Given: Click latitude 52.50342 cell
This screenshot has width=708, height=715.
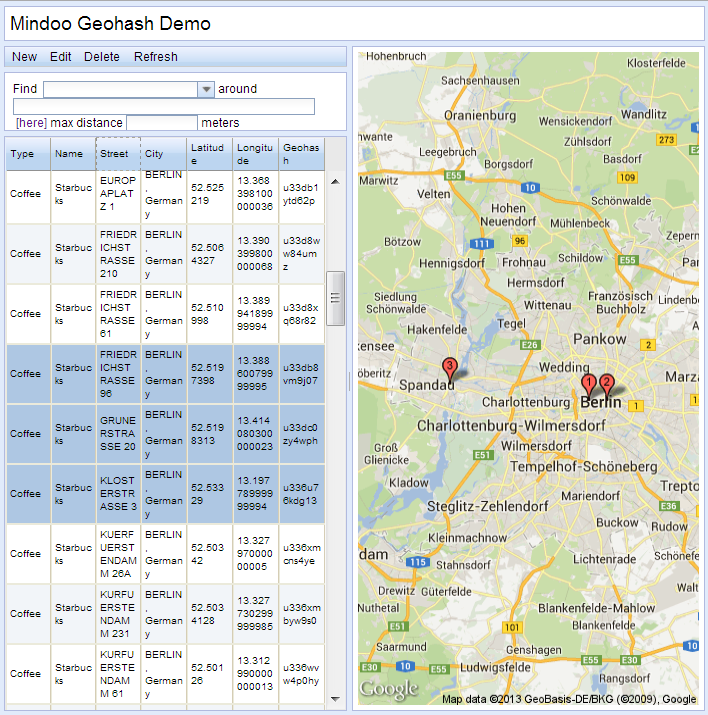Looking at the screenshot, I should [x=210, y=554].
